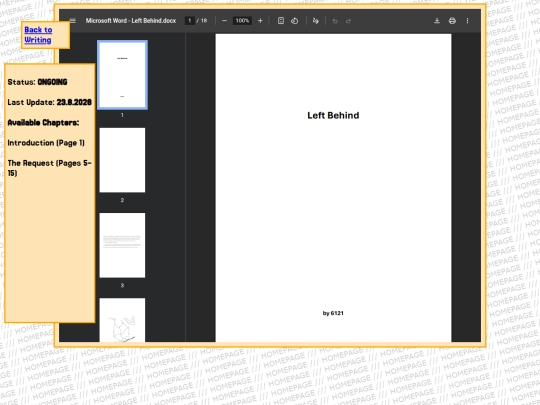This screenshot has width=540, height=405.
Task: Click the page number input field
Action: (x=189, y=21)
